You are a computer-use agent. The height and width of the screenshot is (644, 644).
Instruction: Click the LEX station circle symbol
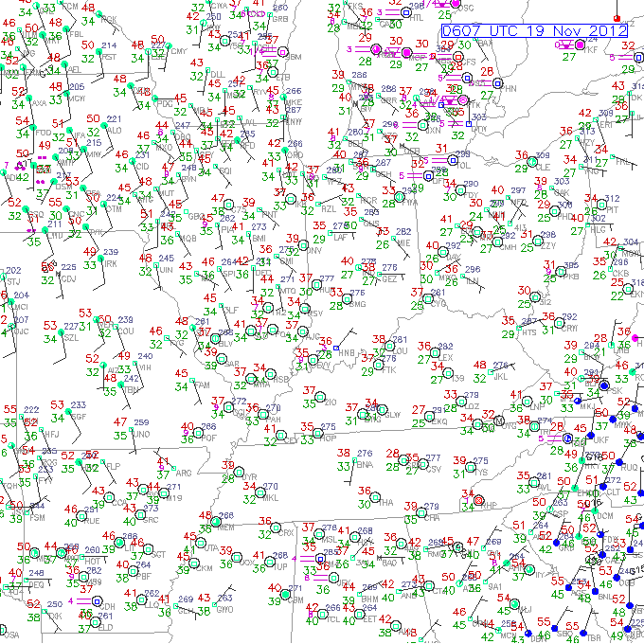(x=435, y=352)
